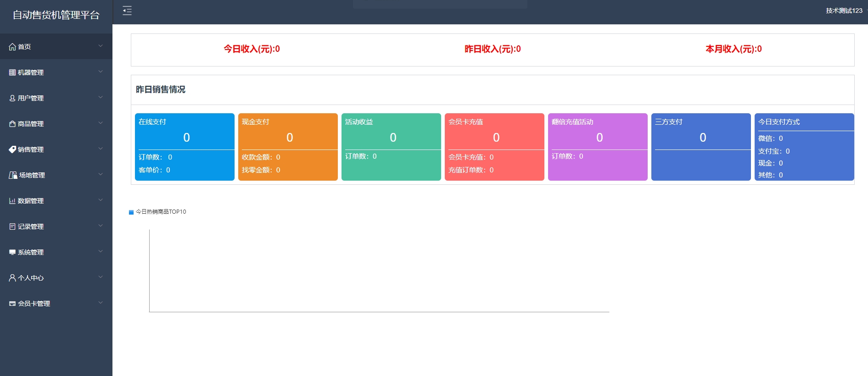The image size is (868, 376).
Task: Open the 个人中心 menu label
Action: pos(31,278)
